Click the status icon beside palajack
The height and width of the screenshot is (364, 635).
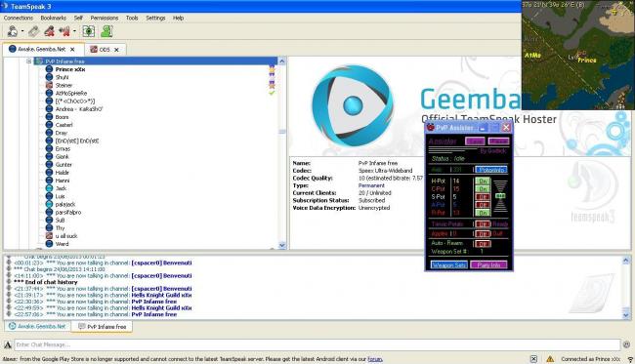click(x=49, y=204)
